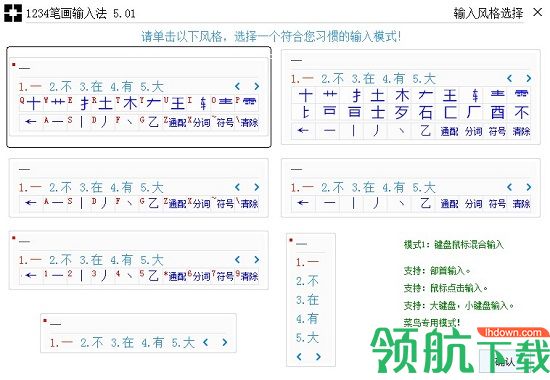Click the Q 十 radical key
The width and height of the screenshot is (550, 380).
[31, 103]
